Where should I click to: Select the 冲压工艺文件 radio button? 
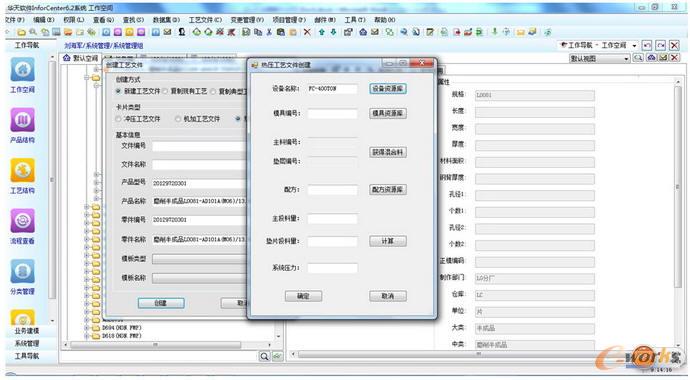click(118, 119)
